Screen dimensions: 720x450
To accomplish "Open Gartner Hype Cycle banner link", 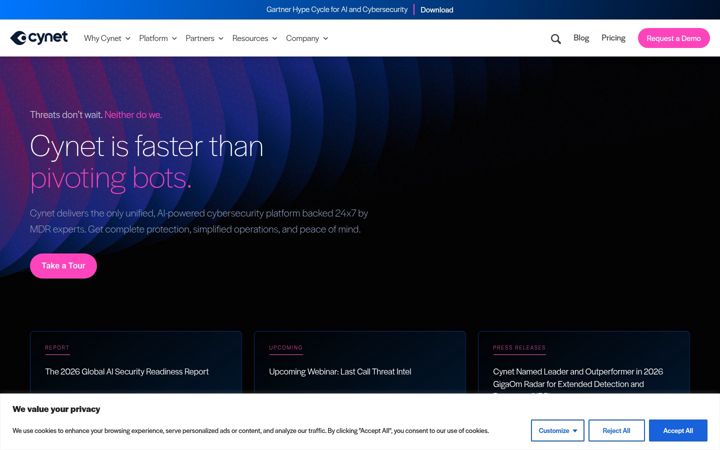I will click(x=337, y=10).
